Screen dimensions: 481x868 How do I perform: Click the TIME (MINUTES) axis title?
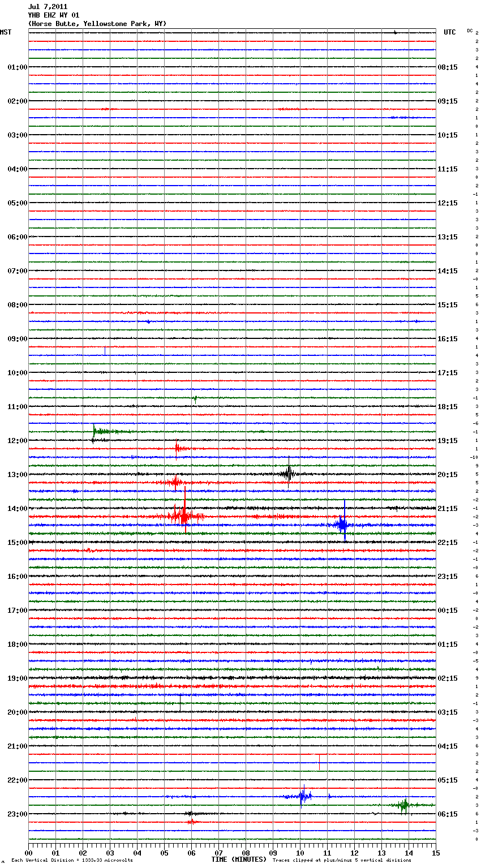click(239, 860)
